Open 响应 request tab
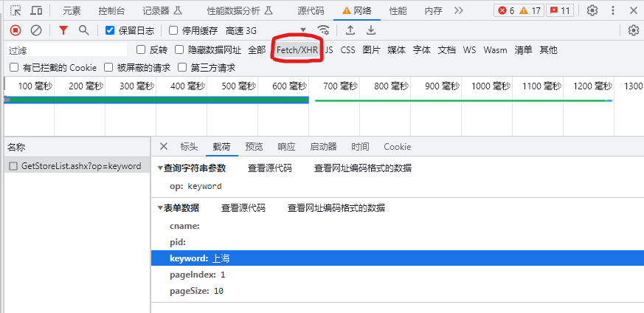 click(x=286, y=147)
